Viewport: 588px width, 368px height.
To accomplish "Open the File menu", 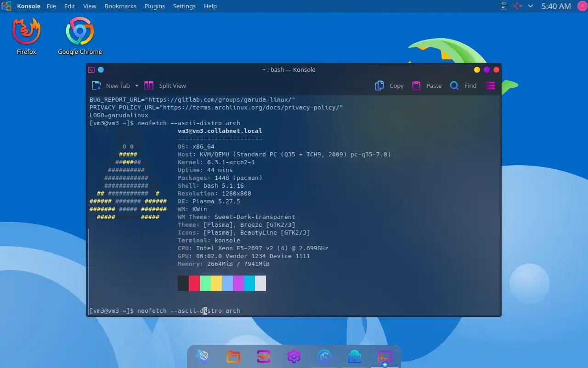I will 51,6.
